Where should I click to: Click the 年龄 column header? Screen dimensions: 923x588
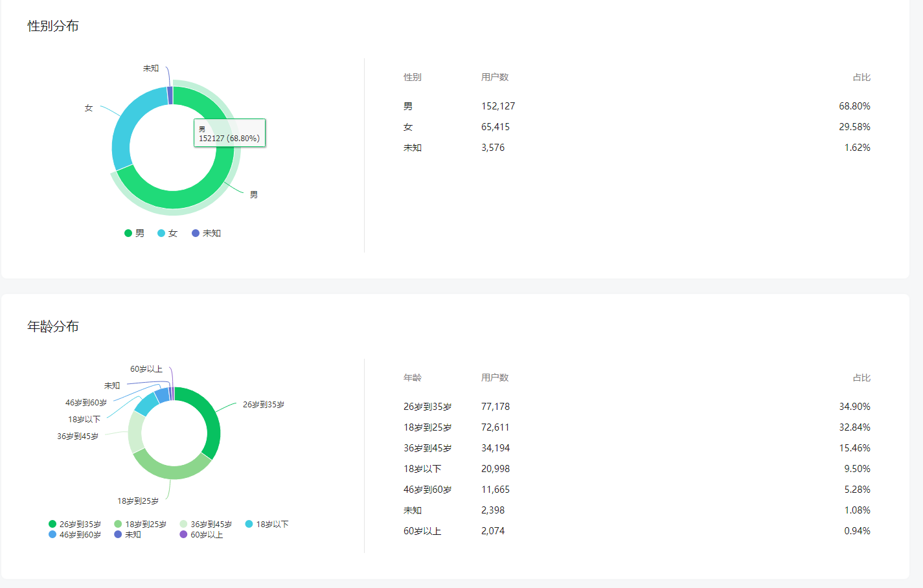(413, 378)
